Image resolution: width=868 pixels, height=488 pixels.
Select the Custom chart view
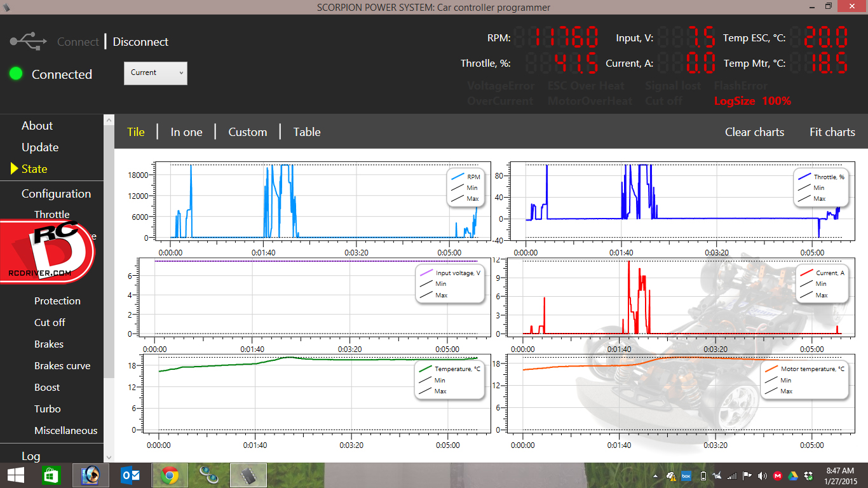[247, 132]
